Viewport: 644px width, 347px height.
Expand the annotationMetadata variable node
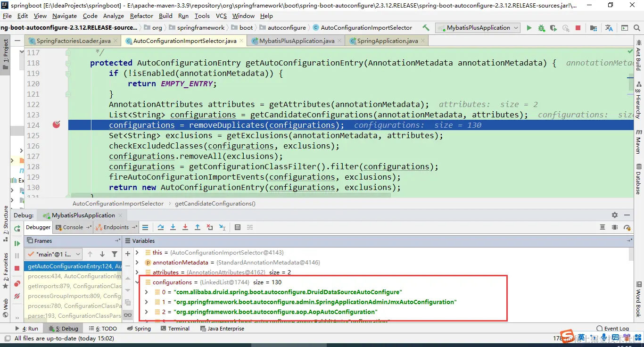pos(137,263)
